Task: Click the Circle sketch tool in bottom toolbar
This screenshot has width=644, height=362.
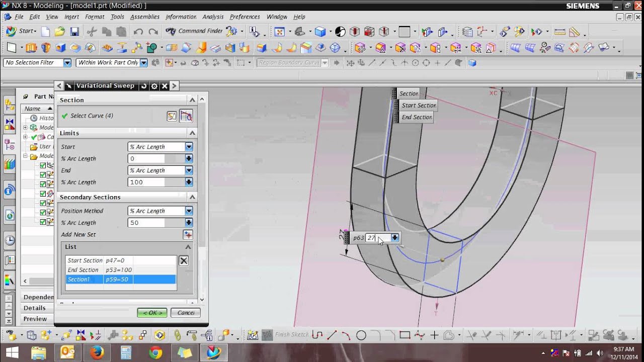Action: tap(361, 335)
